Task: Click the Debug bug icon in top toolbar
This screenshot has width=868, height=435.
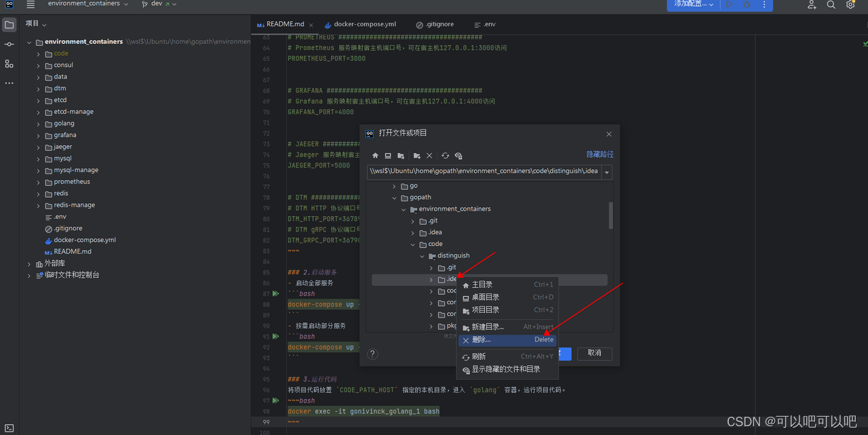Action: pos(747,4)
